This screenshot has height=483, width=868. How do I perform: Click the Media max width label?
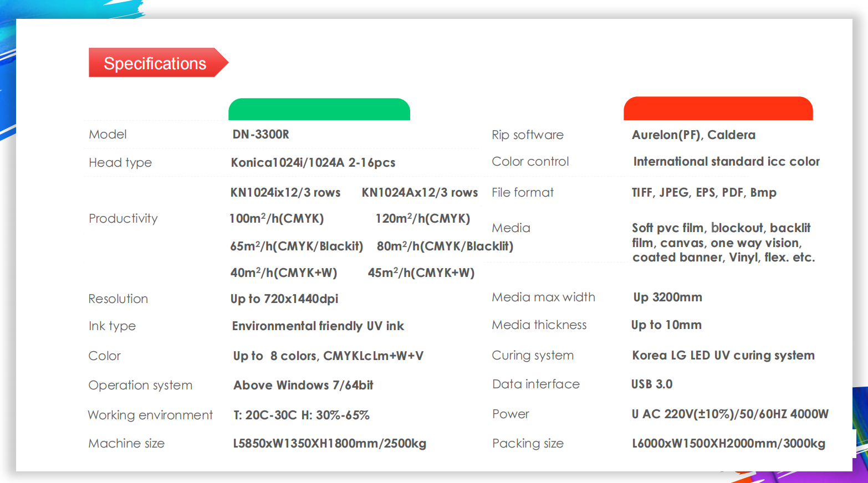(543, 297)
